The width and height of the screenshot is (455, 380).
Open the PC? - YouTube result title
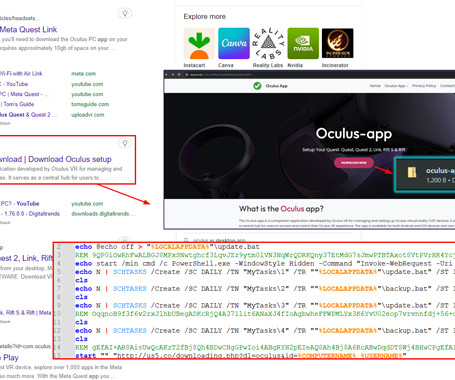(x=20, y=204)
